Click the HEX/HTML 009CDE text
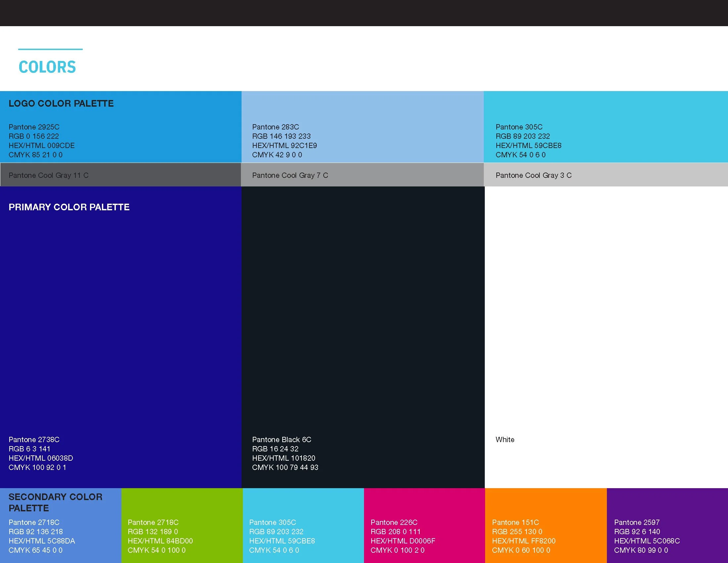The image size is (728, 563). tap(42, 145)
